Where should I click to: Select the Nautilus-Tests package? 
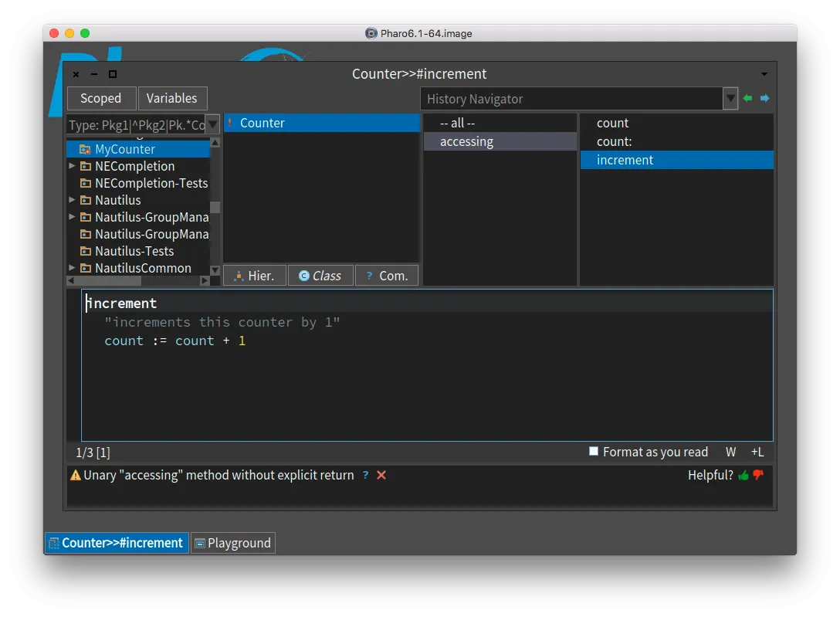coord(138,251)
